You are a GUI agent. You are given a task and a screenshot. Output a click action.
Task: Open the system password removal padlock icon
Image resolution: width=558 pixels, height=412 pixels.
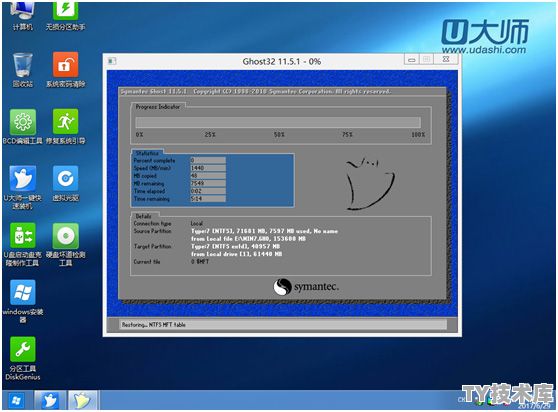[65, 69]
